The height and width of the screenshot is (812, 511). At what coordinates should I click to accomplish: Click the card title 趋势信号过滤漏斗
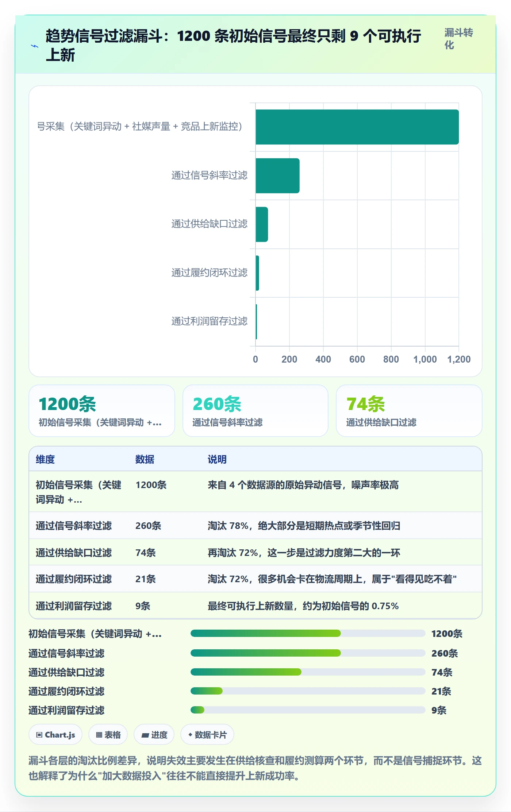tap(234, 46)
